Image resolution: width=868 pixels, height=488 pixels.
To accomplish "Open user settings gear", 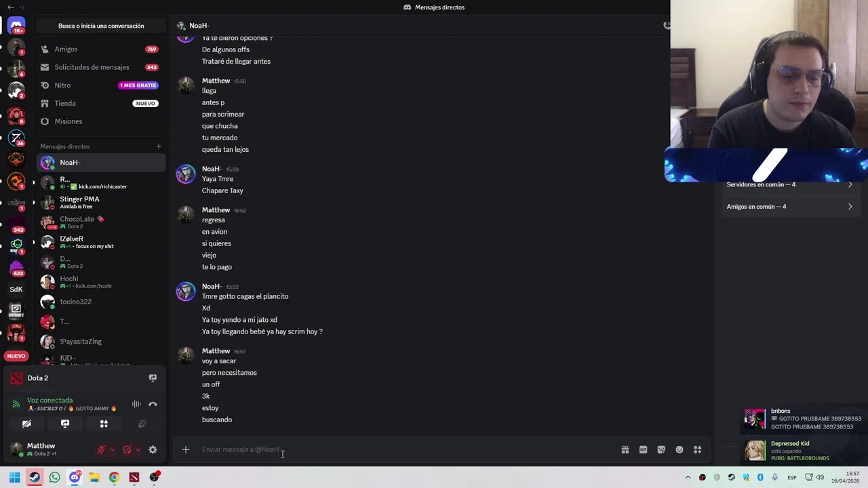I will pos(153,449).
